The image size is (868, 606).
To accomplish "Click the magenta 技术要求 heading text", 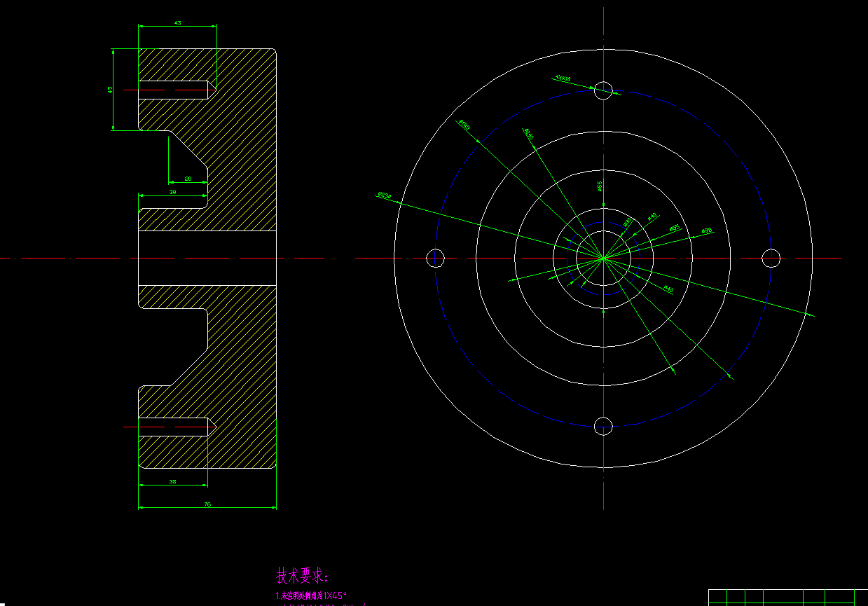I will coord(303,576).
